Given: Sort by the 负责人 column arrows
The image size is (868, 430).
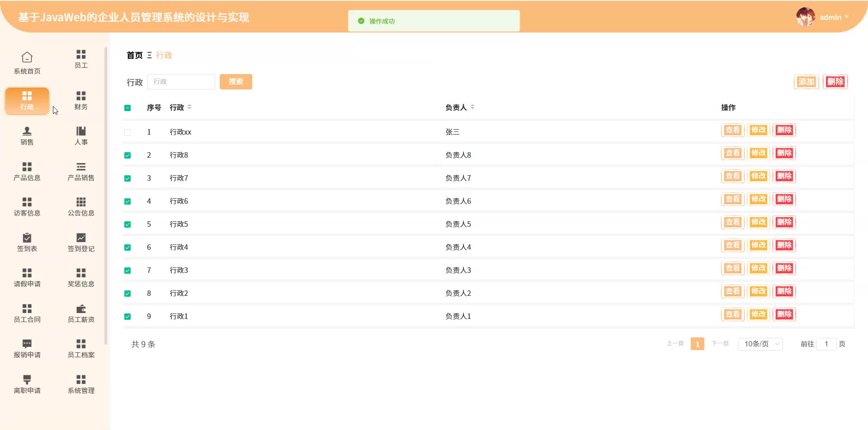Looking at the screenshot, I should coord(472,107).
